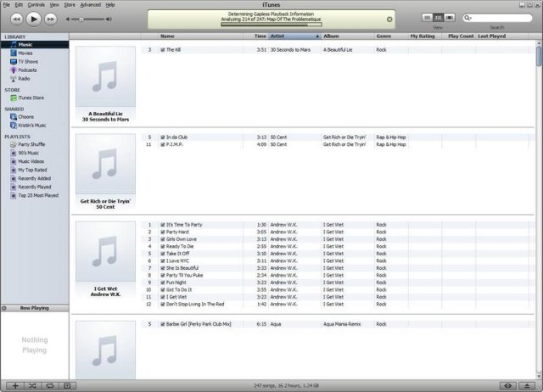Sort by the Album column header
543x392 pixels.
(x=348, y=36)
